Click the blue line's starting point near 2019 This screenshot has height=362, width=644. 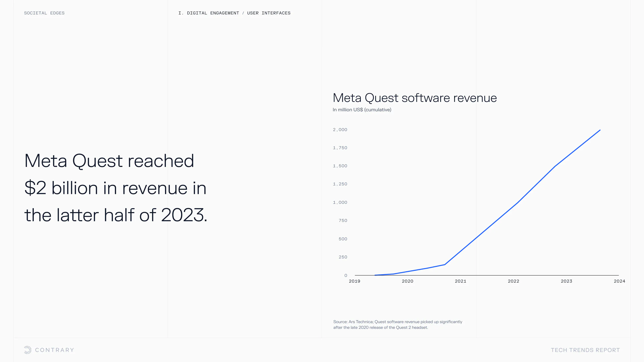pyautogui.click(x=375, y=275)
